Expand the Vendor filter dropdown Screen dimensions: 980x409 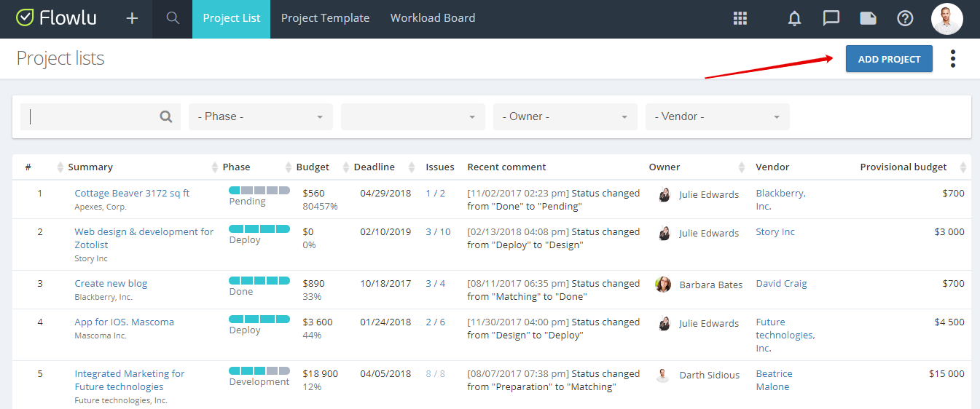[718, 116]
